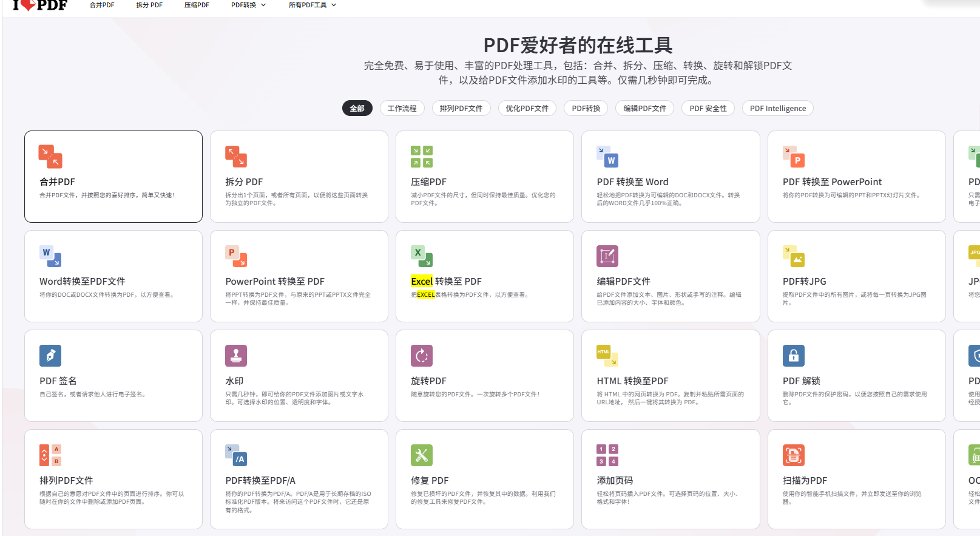980x536 pixels.
Task: Open the PDF转JPG card title
Action: click(804, 281)
